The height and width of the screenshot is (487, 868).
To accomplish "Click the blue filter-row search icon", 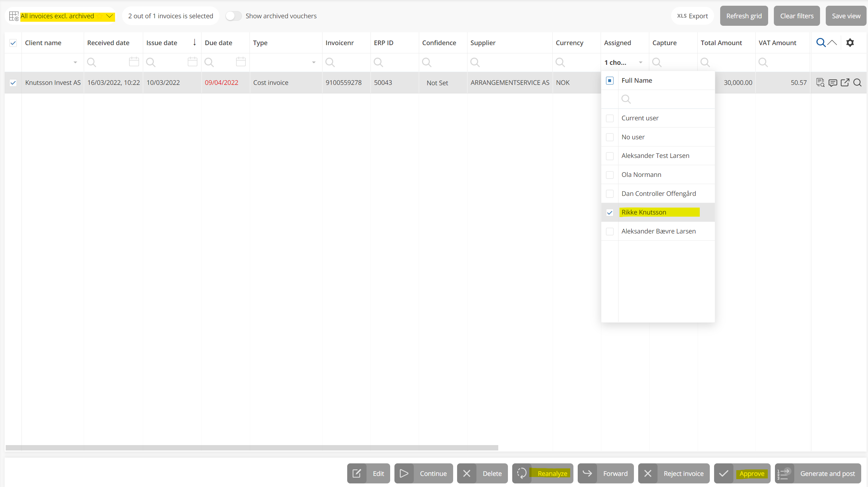I will tap(821, 43).
